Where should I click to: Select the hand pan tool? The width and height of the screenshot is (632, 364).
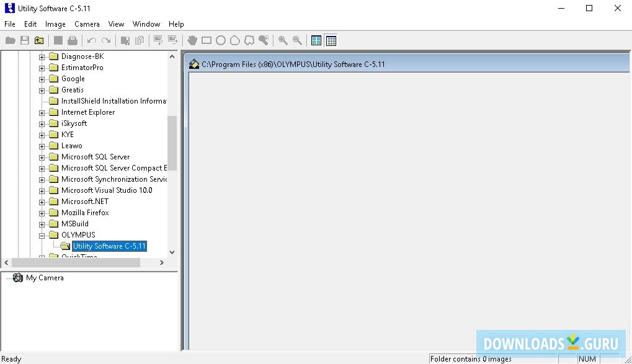(x=192, y=40)
